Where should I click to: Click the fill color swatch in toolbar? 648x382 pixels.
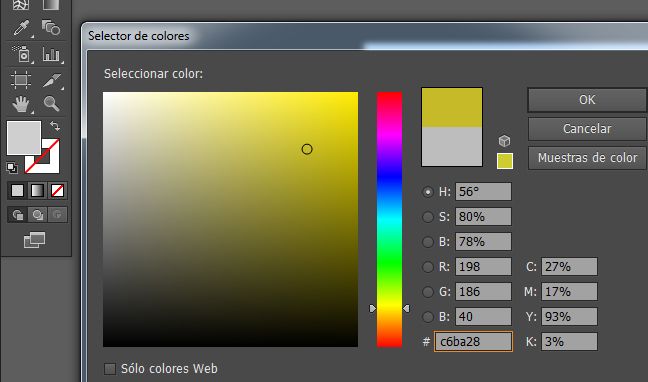24,138
